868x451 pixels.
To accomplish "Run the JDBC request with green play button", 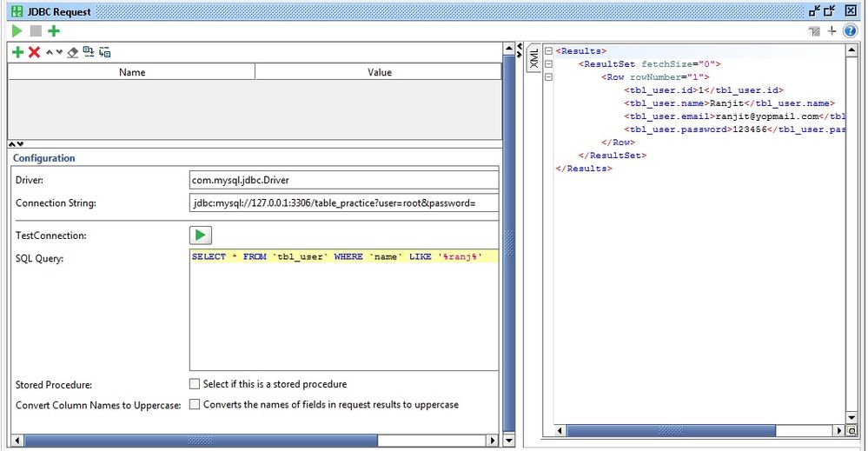I will pyautogui.click(x=17, y=31).
